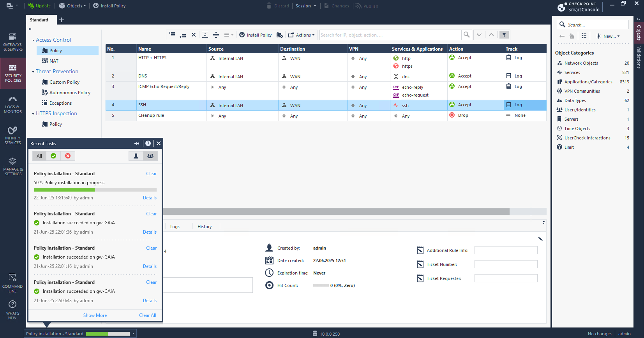Open help in Recent Tasks panel
The width and height of the screenshot is (644, 338).
point(148,143)
